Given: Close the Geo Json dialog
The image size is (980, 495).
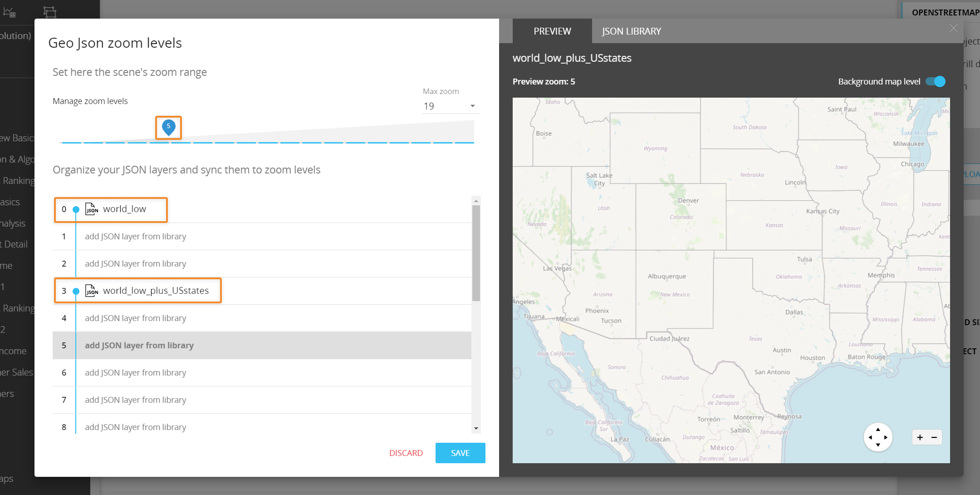Looking at the screenshot, I should (954, 29).
